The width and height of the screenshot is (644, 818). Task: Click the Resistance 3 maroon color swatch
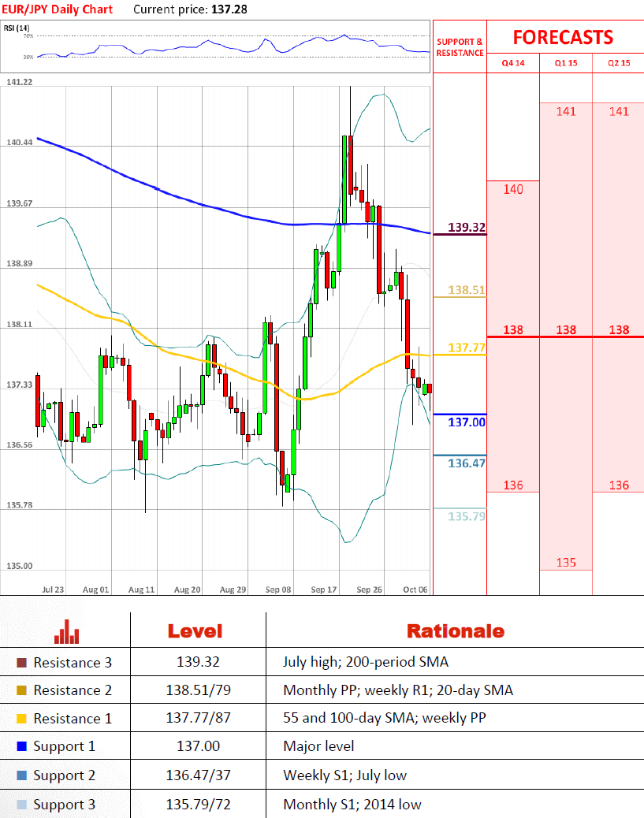pos(21,663)
